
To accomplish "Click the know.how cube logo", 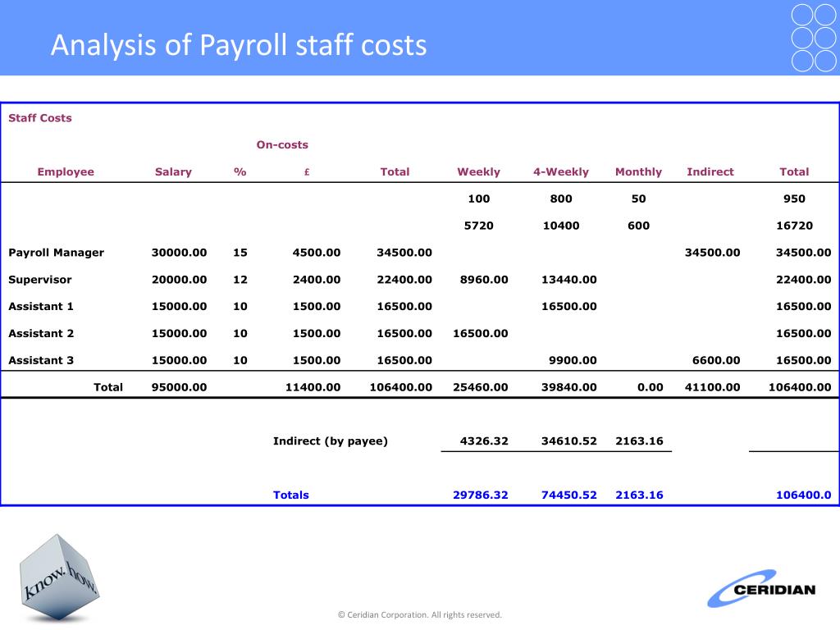I will click(59, 577).
